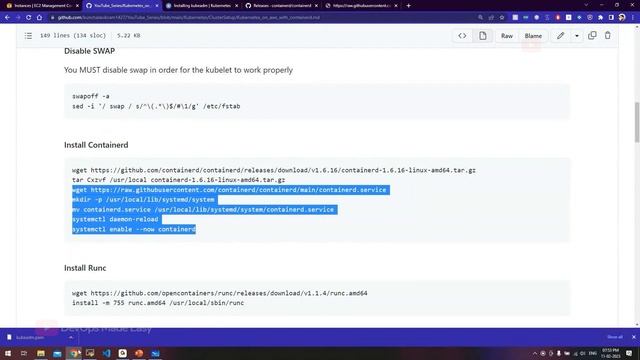Open the Raw file view
This screenshot has height=360, width=640.
point(507,36)
